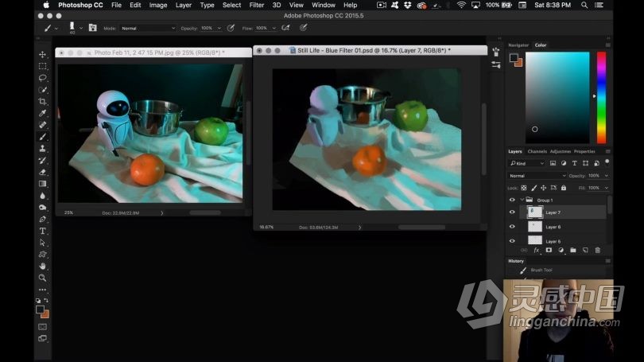Viewport: 644px width, 362px height.
Task: Select the Quick Selection tool
Action: click(x=42, y=90)
